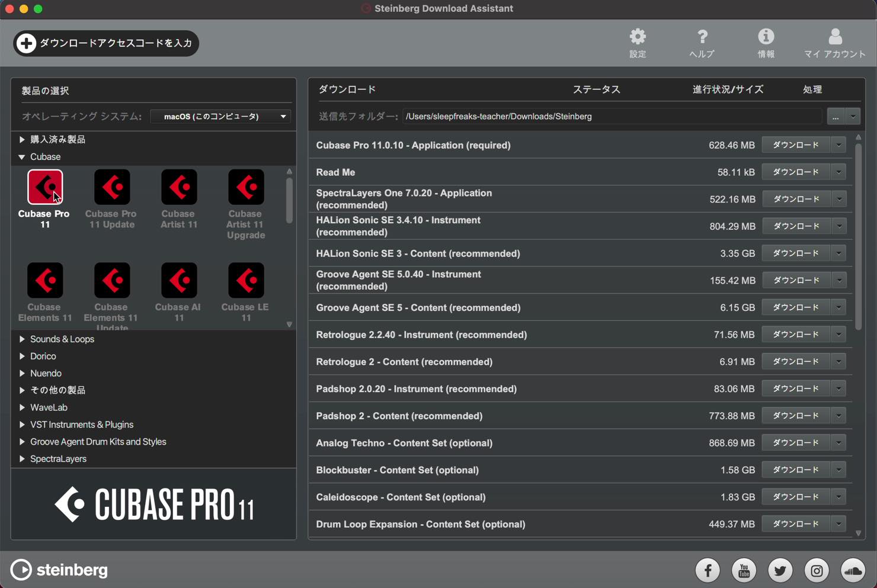Open Steinberg SoundCloud icon
Viewport: 877px width, 588px height.
click(853, 570)
